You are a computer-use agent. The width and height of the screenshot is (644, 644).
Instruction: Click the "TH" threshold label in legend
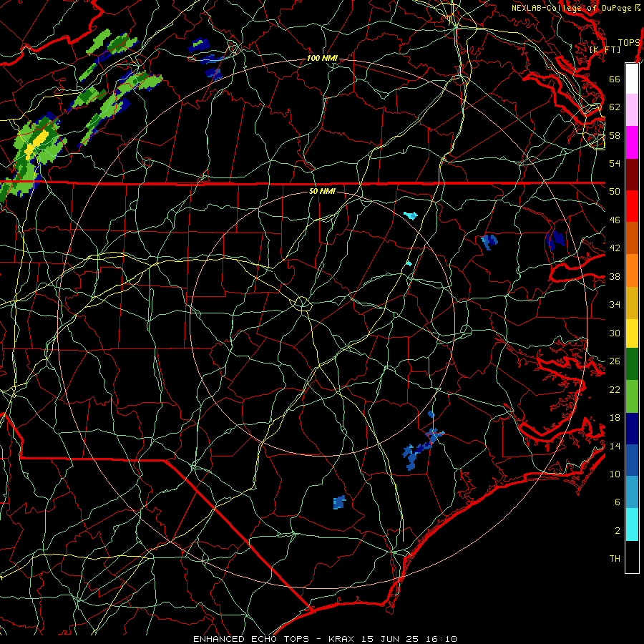coord(615,559)
